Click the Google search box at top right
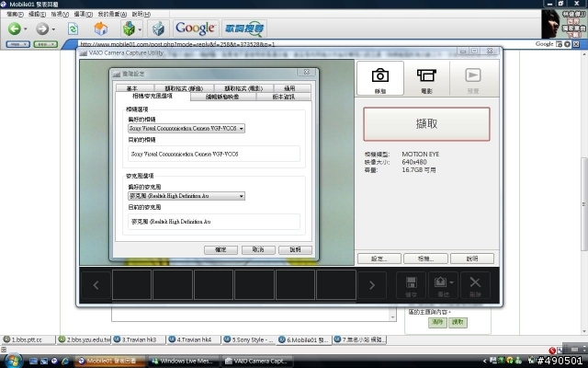Viewport: 588px width, 368px height. 544,44
